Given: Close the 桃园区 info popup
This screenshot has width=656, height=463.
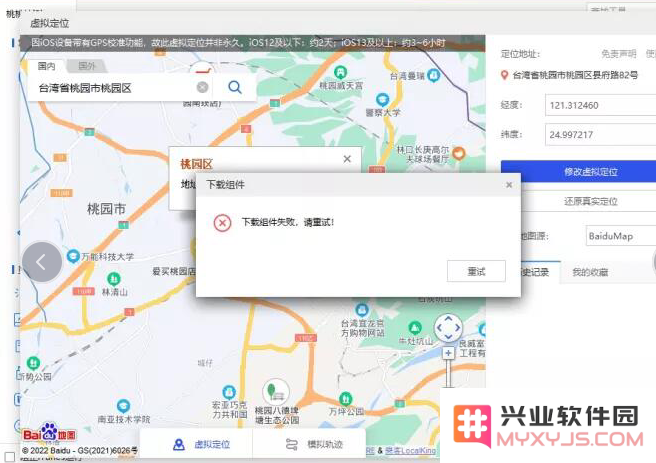Looking at the screenshot, I should 347,159.
